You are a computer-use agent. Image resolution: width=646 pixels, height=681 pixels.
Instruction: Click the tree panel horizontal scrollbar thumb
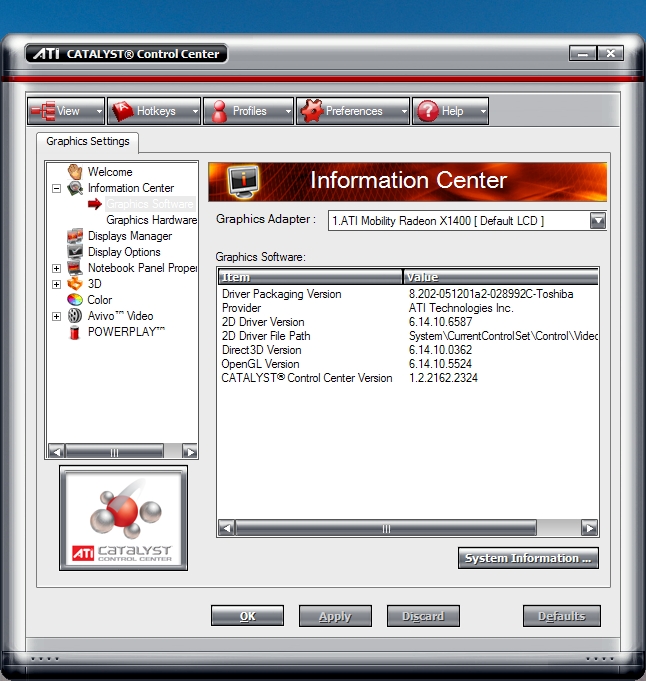coord(115,452)
